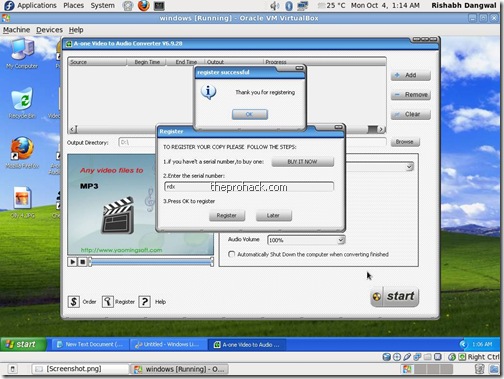
Task: Switch to New Text Document taskbar item
Action: coord(89,344)
